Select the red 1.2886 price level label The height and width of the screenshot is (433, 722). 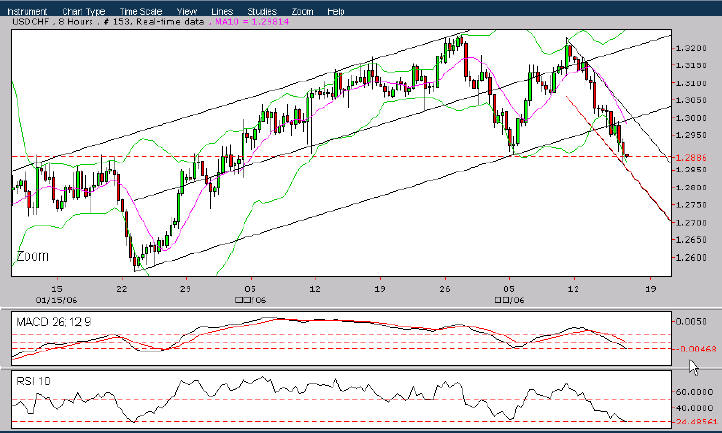click(691, 158)
